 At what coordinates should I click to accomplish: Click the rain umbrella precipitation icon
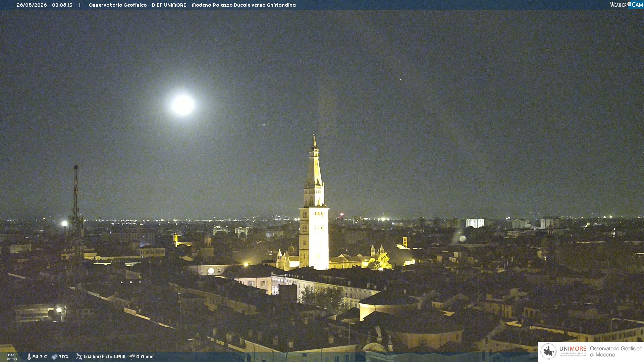pyautogui.click(x=132, y=357)
